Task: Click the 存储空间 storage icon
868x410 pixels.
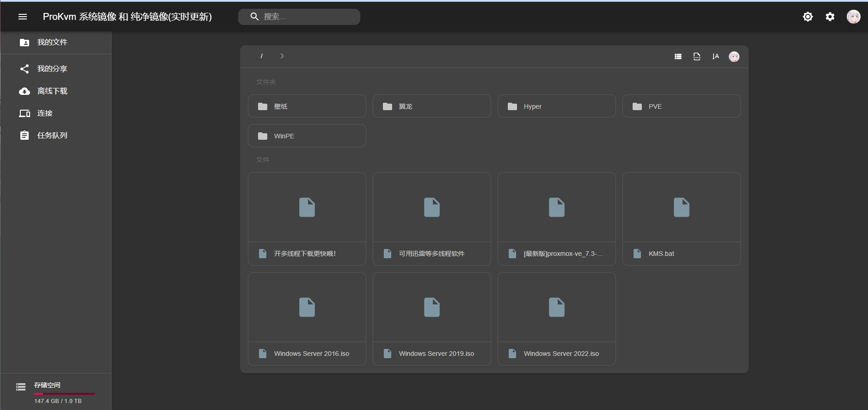Action: pos(21,387)
